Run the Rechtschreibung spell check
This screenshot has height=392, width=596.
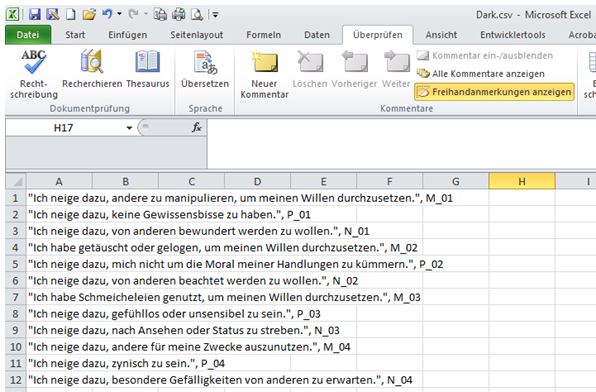(x=34, y=74)
